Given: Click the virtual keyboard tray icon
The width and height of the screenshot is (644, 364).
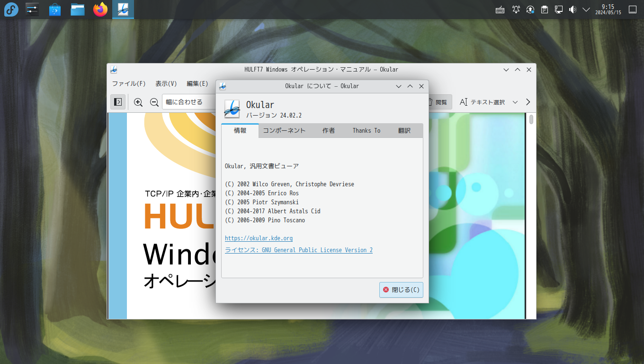Looking at the screenshot, I should tap(500, 9).
